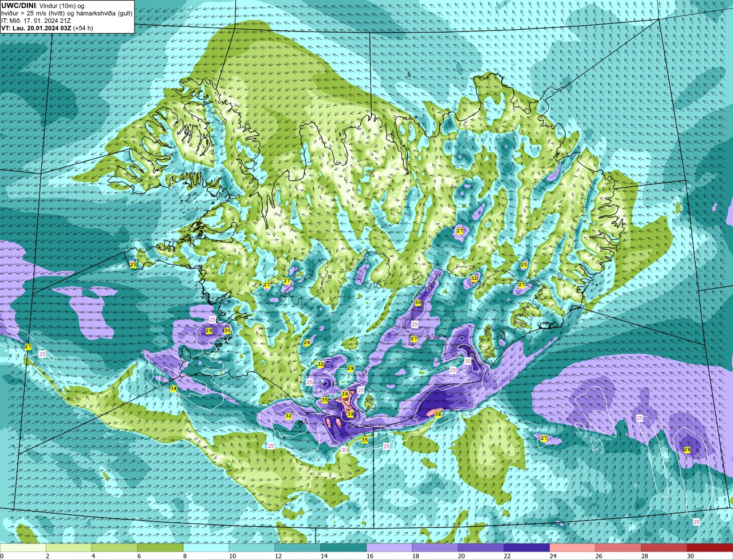Click the legend tick label '24' on the color bar

553,556
